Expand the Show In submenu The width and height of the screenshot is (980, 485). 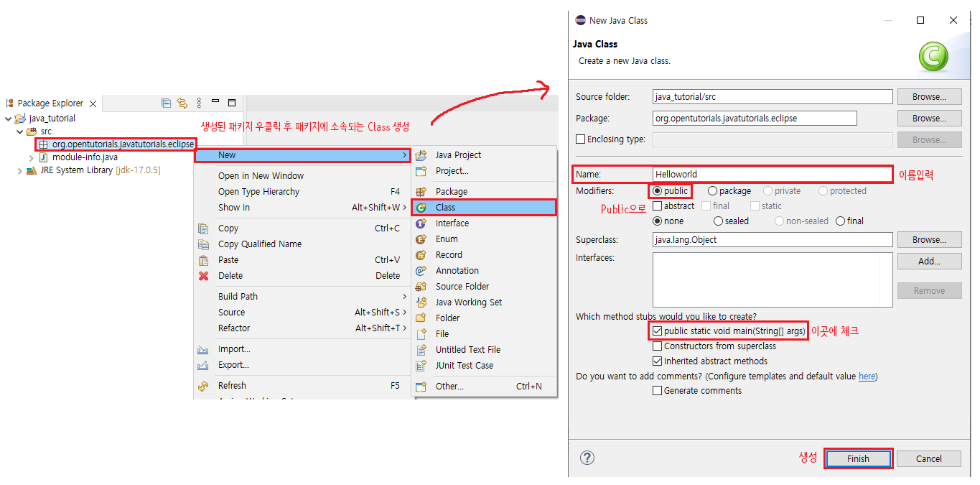[x=302, y=208]
